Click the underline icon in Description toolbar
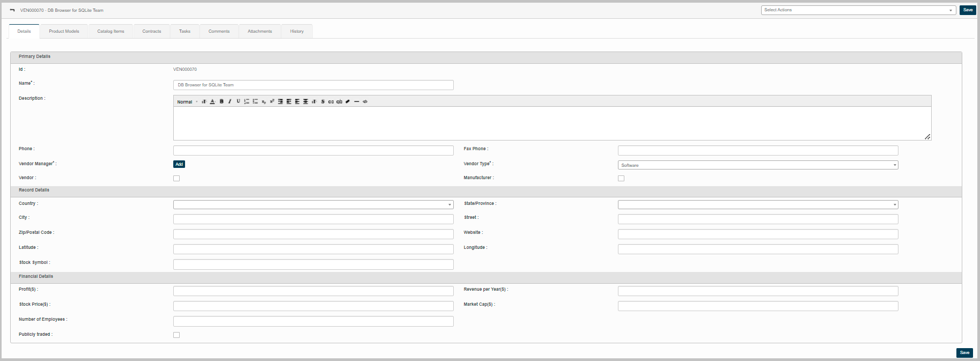This screenshot has width=980, height=361. click(238, 101)
